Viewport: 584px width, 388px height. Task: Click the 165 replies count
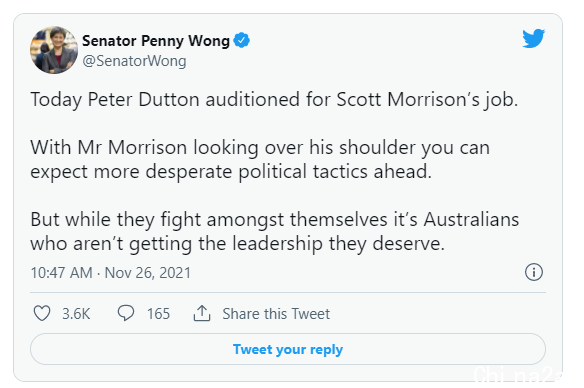pos(158,314)
